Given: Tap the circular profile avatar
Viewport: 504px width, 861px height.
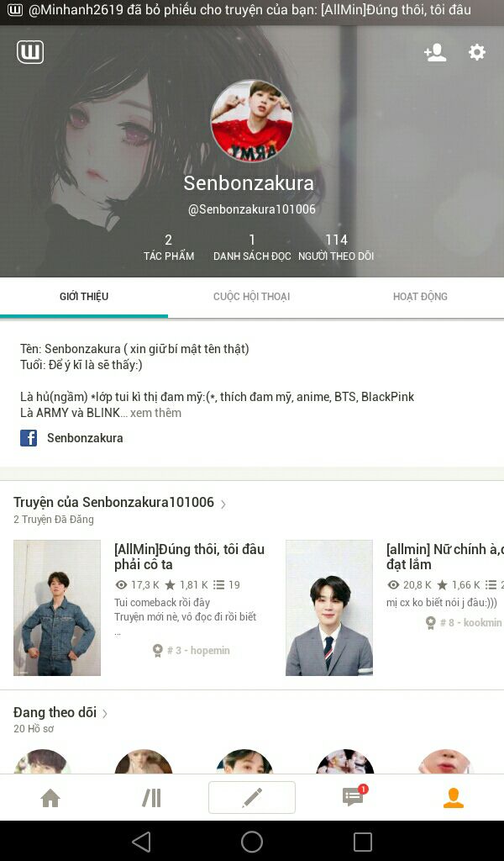Looking at the screenshot, I should pyautogui.click(x=252, y=121).
